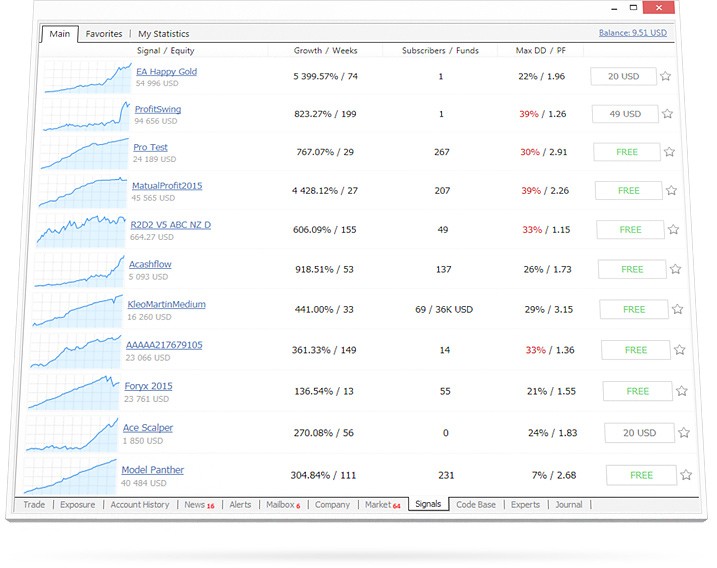Viewport: 717px width, 568px height.
Task: Add Model Panther to favorites
Action: coord(686,475)
